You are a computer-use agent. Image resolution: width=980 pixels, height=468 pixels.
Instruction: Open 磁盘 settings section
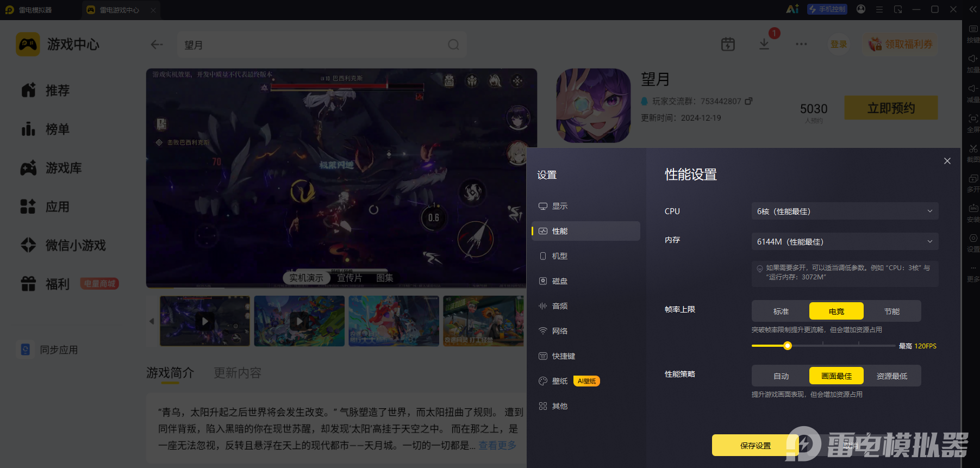[586, 281]
